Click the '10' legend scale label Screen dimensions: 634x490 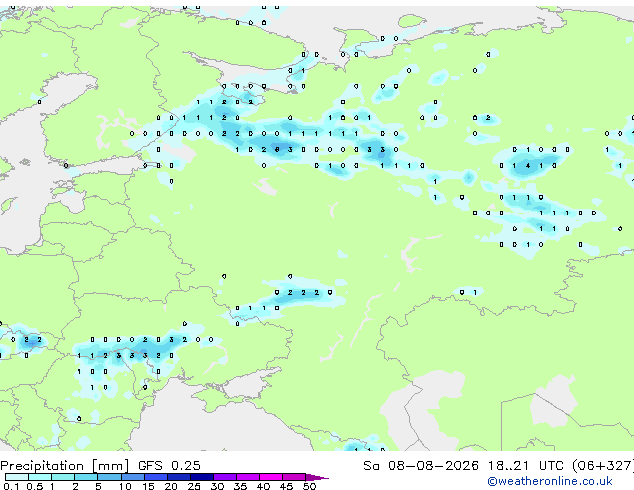click(125, 486)
